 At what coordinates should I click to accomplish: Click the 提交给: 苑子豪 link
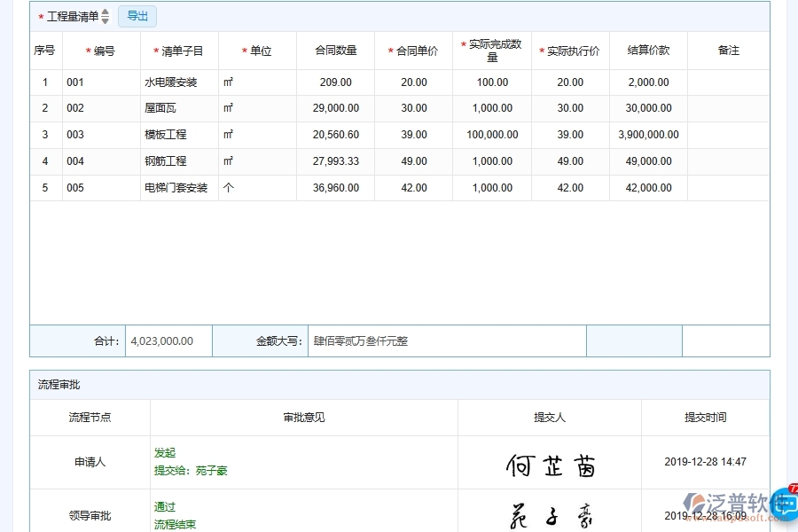[x=190, y=470]
